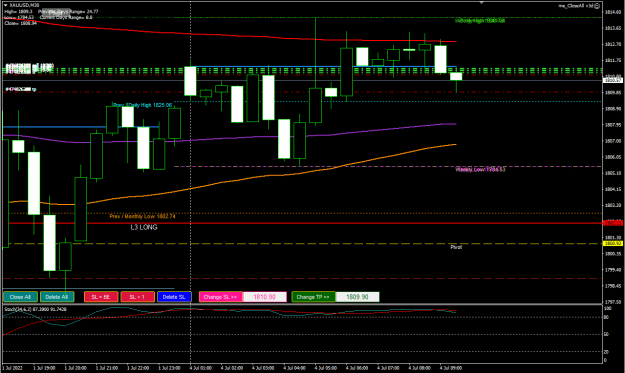This screenshot has height=373, width=625.
Task: Click the Delete All button
Action: [57, 297]
